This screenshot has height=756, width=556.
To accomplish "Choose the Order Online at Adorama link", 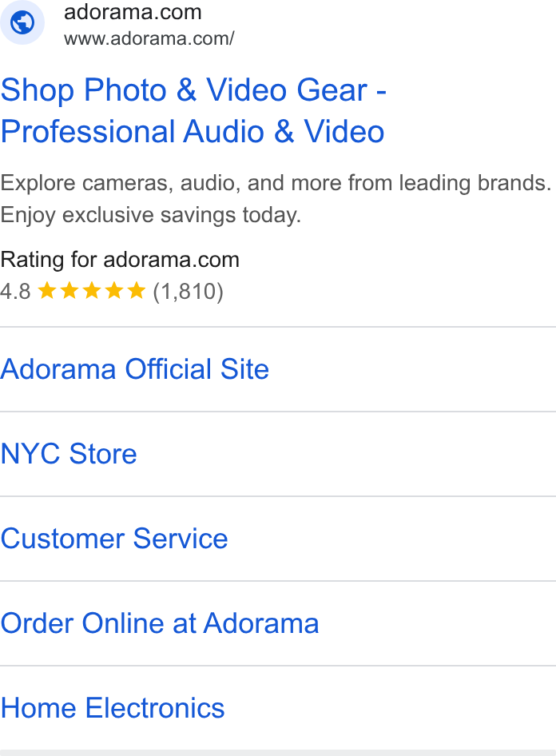I will 160,623.
